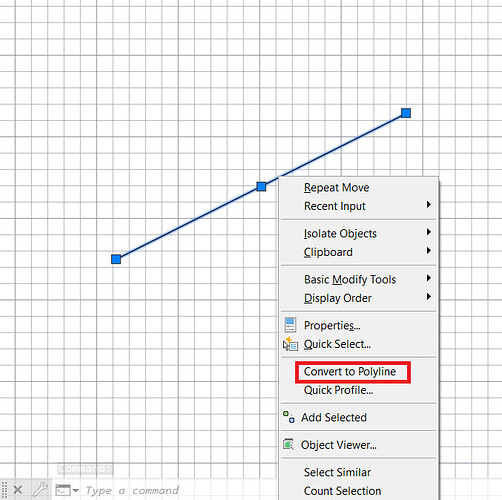This screenshot has width=502, height=500.
Task: Select the Select Similar option
Action: pos(337,472)
